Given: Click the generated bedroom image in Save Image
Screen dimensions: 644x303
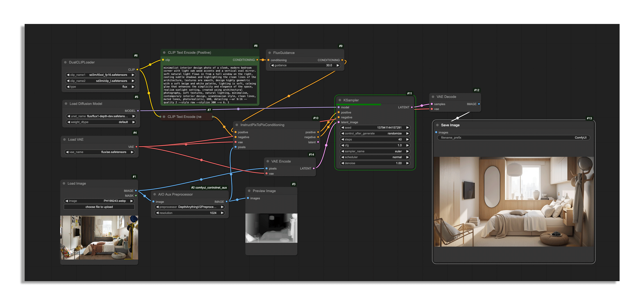Looking at the screenshot, I should (x=513, y=202).
